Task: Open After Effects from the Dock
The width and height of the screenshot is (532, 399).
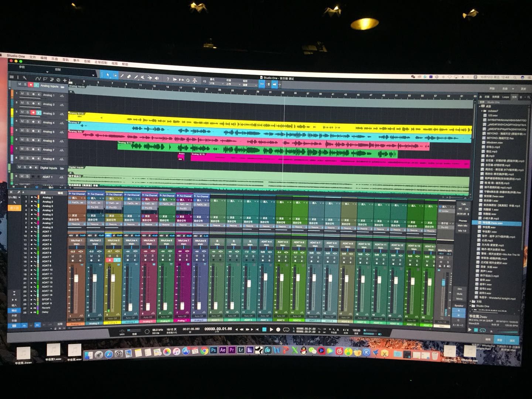Action: 222,350
